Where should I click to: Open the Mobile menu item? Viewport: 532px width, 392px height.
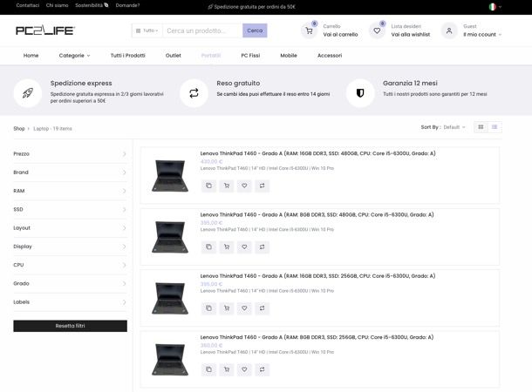289,56
